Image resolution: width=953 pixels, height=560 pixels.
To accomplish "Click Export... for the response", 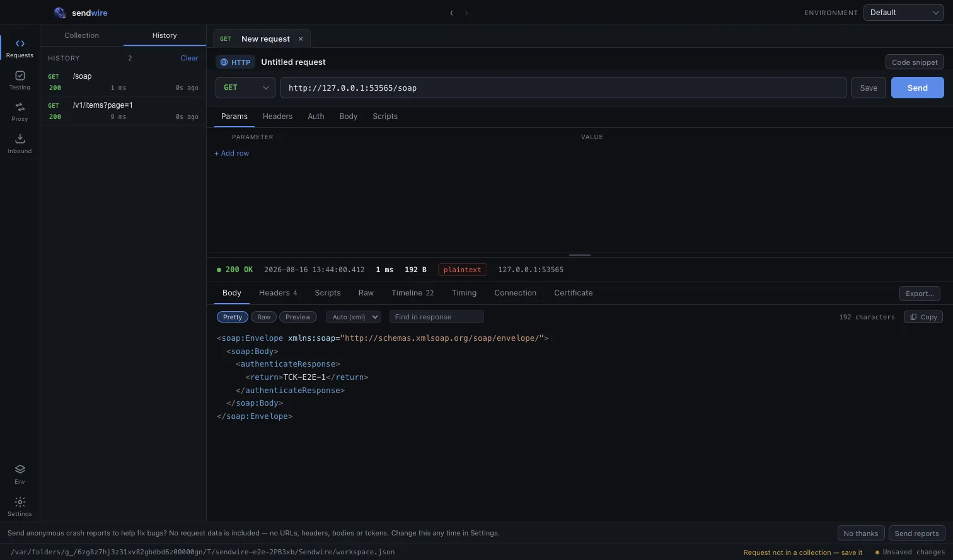I will click(920, 294).
